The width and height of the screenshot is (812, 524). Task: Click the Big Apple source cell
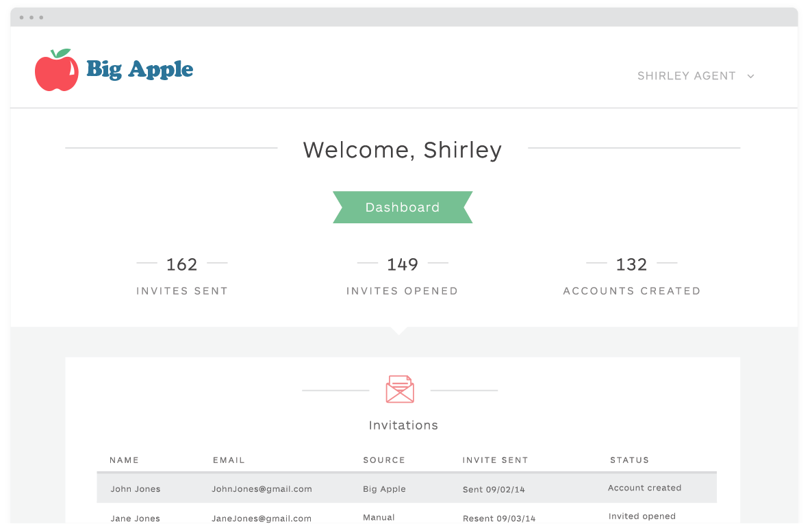pos(384,489)
